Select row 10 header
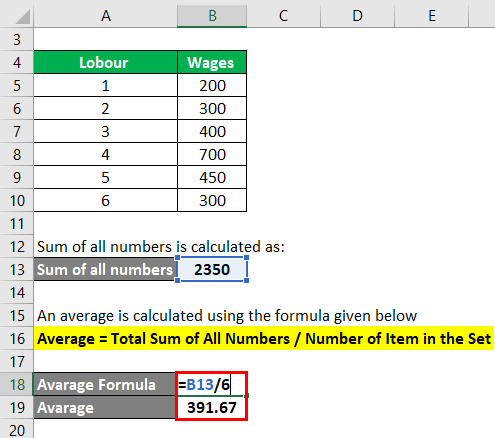495x438 pixels. (x=17, y=200)
